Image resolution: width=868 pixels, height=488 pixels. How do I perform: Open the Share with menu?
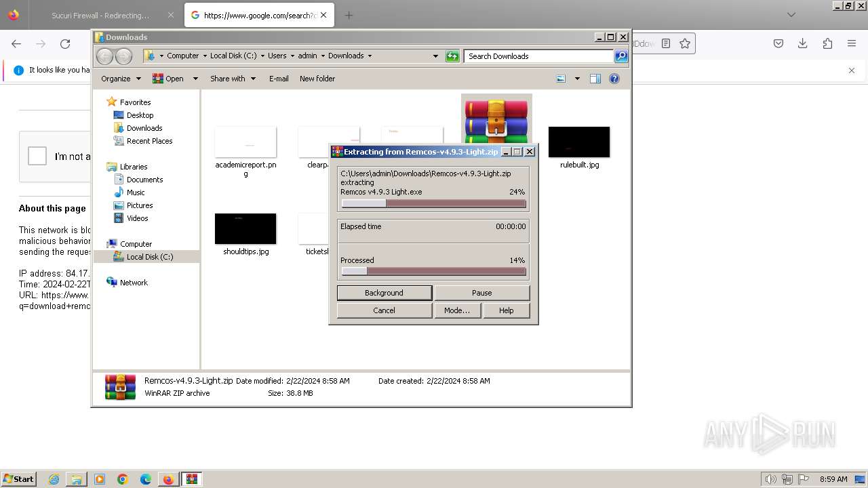point(233,79)
